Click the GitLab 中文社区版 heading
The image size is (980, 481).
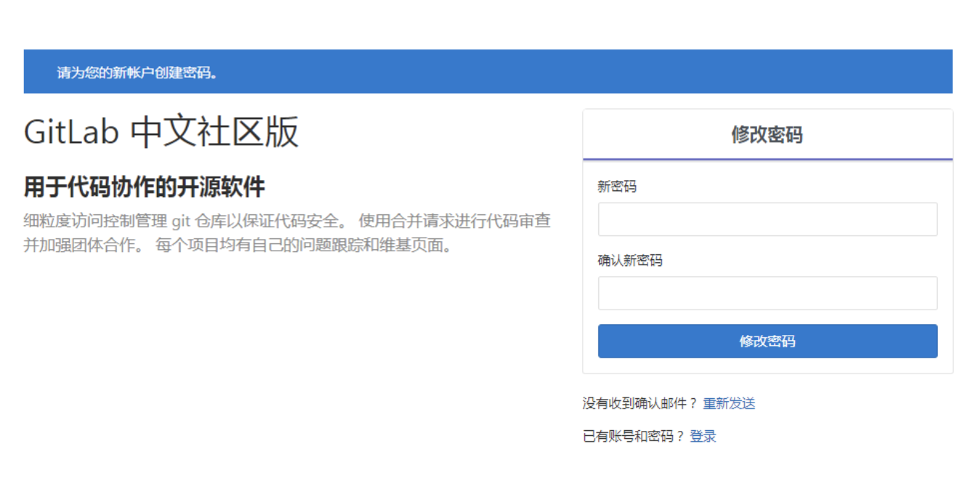point(161,132)
